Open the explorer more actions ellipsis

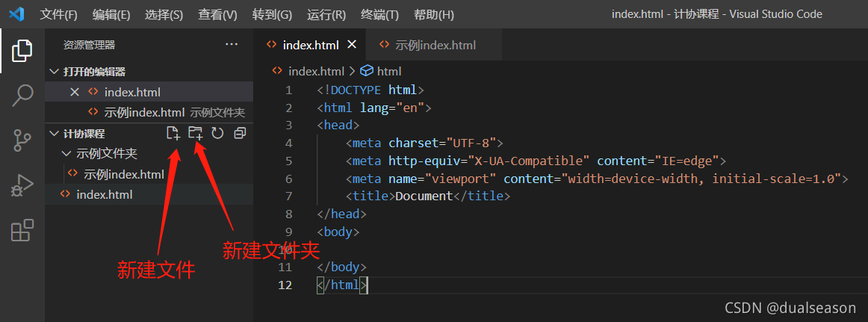pyautogui.click(x=232, y=45)
